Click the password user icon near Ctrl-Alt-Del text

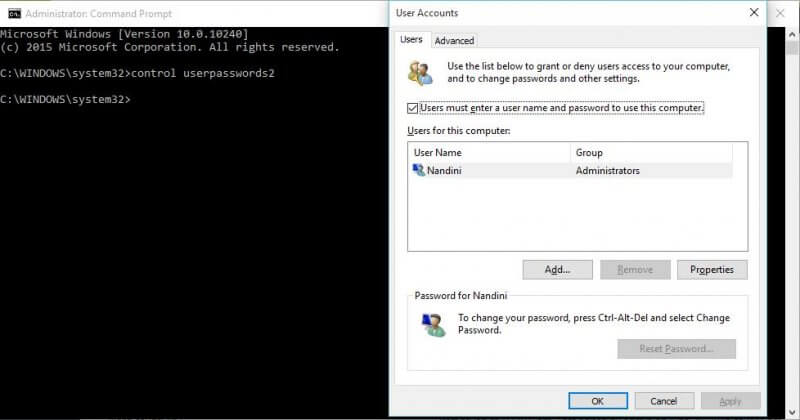tap(433, 325)
